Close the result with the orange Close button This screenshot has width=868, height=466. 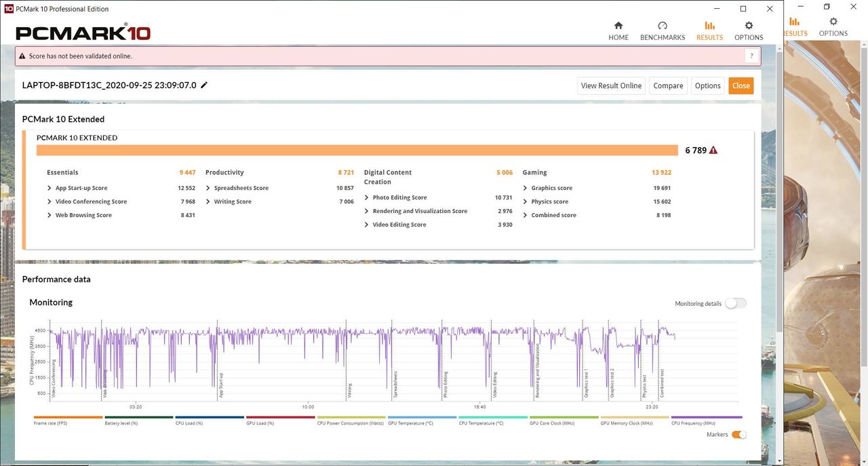pyautogui.click(x=741, y=85)
